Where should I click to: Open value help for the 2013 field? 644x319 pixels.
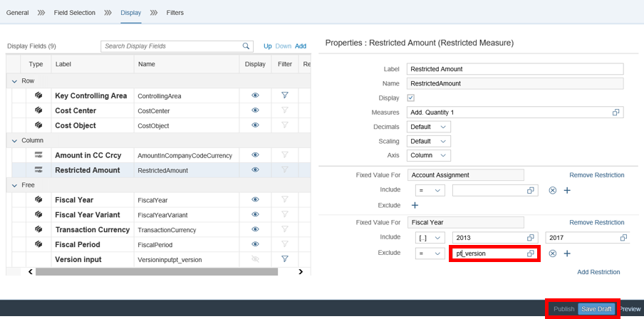click(531, 238)
